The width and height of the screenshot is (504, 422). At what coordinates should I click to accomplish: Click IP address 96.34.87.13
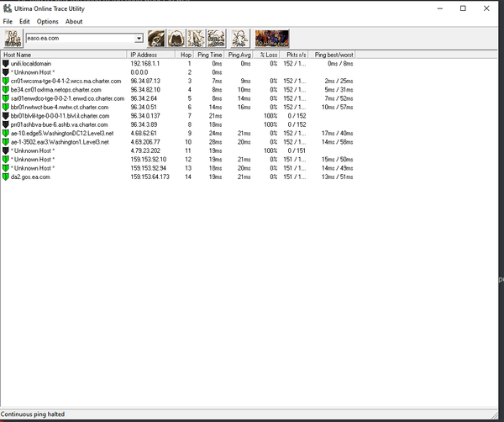click(145, 81)
